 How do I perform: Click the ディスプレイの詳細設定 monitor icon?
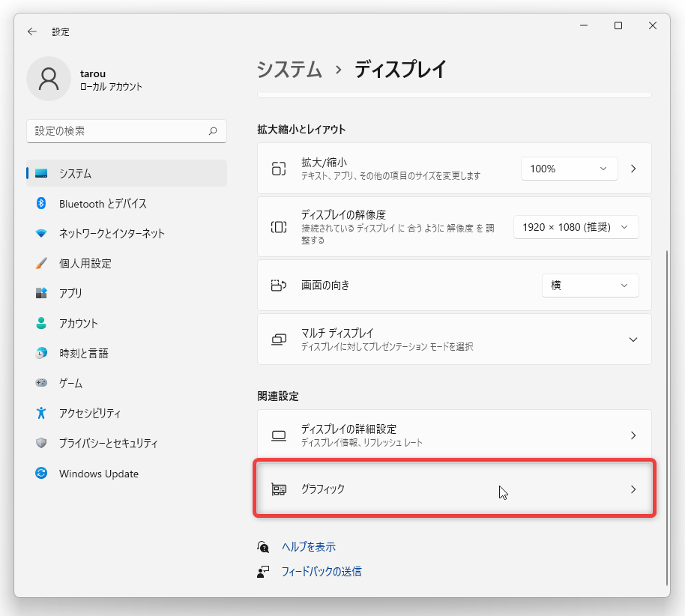pos(279,435)
